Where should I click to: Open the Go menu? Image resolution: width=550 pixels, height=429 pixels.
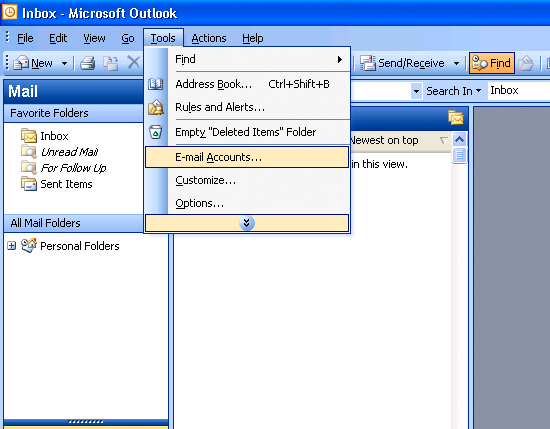[x=128, y=38]
